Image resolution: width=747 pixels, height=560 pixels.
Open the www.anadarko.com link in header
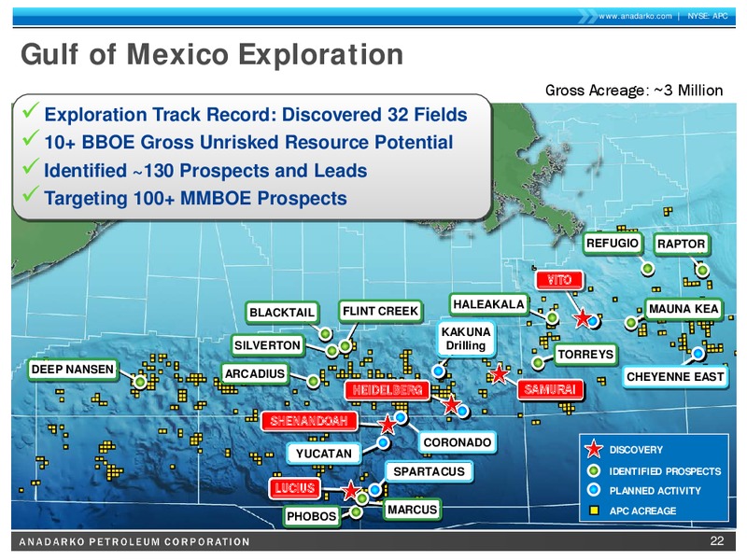click(635, 16)
